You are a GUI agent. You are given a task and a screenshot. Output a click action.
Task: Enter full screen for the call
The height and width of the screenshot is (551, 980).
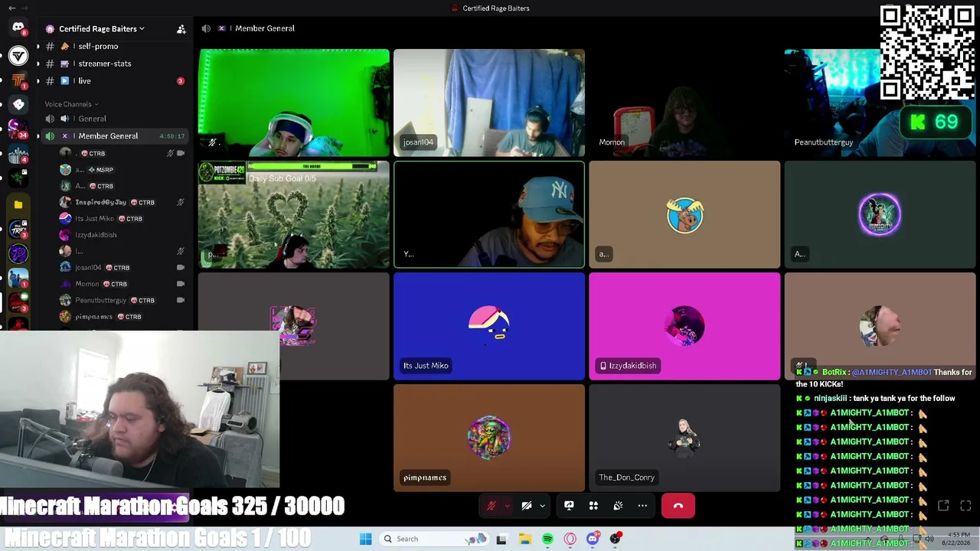click(x=965, y=506)
